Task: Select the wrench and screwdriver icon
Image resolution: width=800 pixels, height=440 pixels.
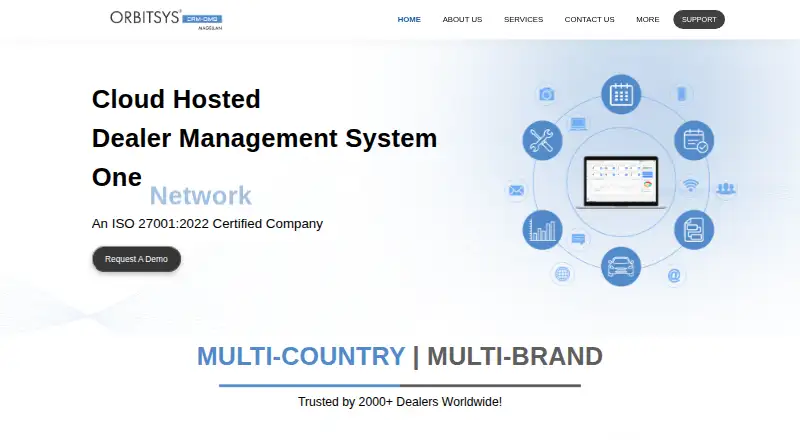Action: [x=542, y=140]
